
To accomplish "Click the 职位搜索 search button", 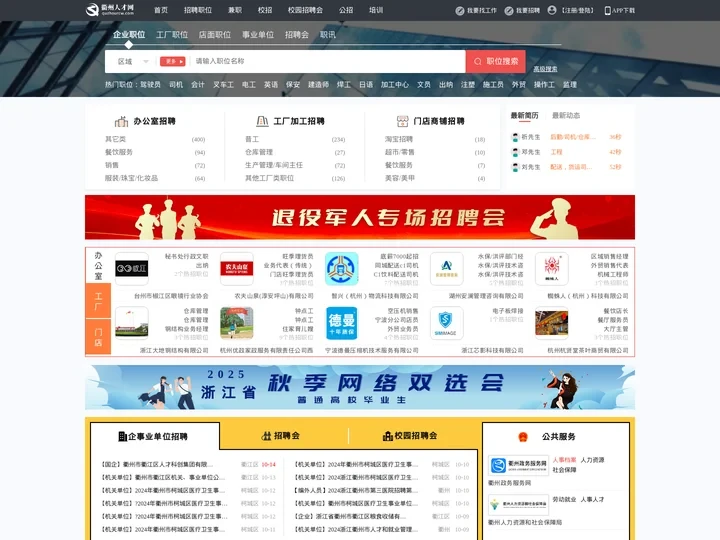I will pyautogui.click(x=496, y=62).
